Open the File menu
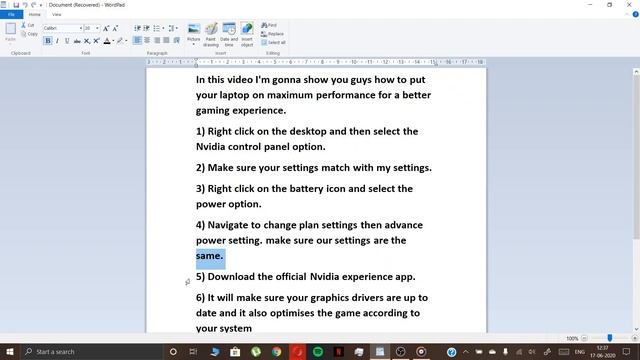This screenshot has width=640, height=360. [x=11, y=14]
